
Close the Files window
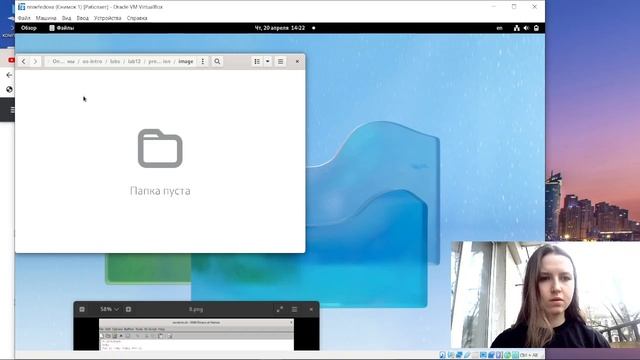297,62
